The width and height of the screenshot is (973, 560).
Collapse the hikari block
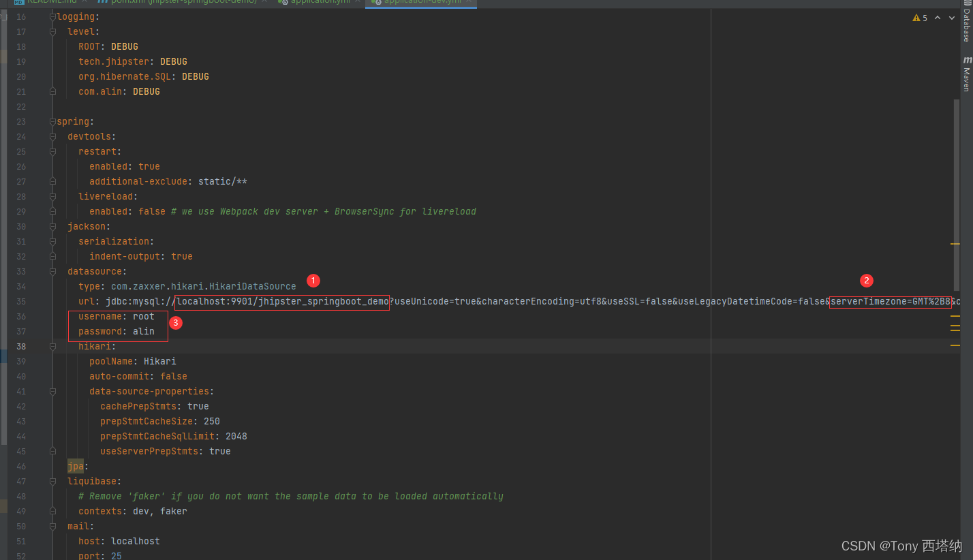coord(52,347)
